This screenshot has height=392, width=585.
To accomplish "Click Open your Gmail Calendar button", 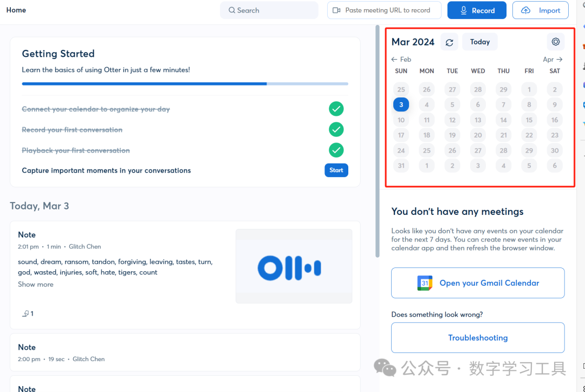I will (x=478, y=283).
